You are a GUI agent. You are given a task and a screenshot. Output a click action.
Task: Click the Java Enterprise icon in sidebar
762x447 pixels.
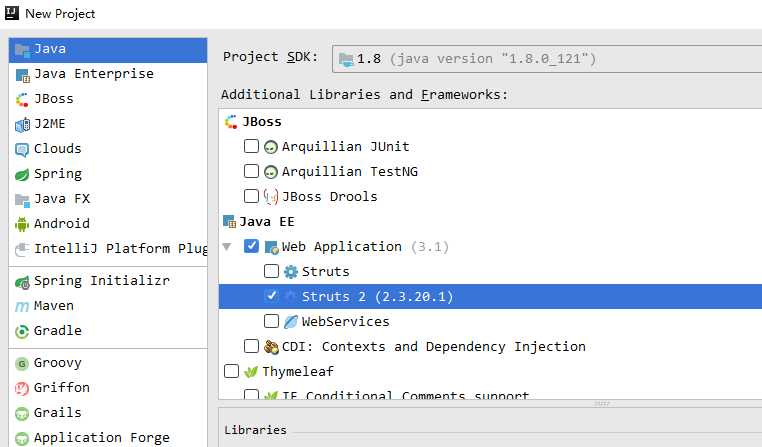click(22, 75)
